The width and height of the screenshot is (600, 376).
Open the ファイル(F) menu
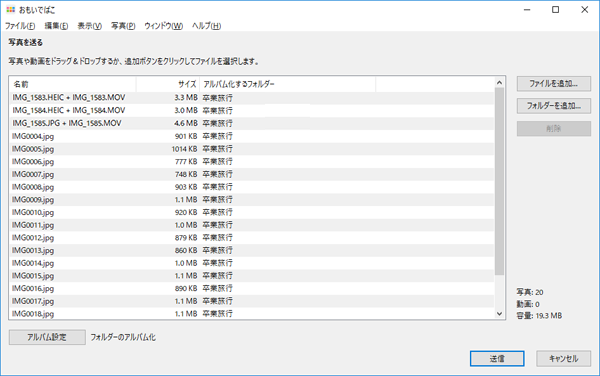[20, 26]
